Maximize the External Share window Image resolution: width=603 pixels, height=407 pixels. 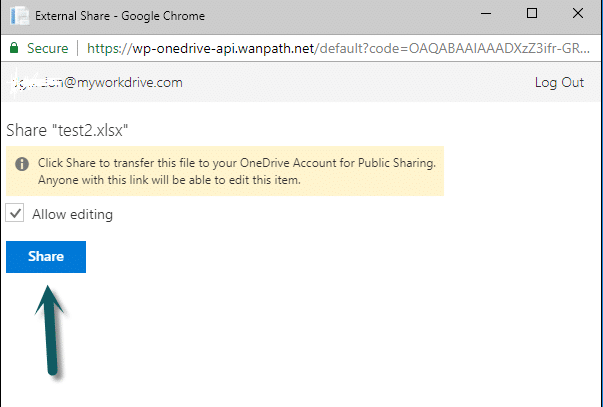coord(532,15)
